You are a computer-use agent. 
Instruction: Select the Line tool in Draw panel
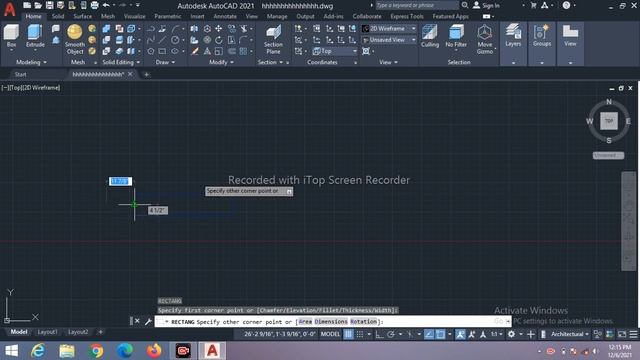[x=162, y=40]
